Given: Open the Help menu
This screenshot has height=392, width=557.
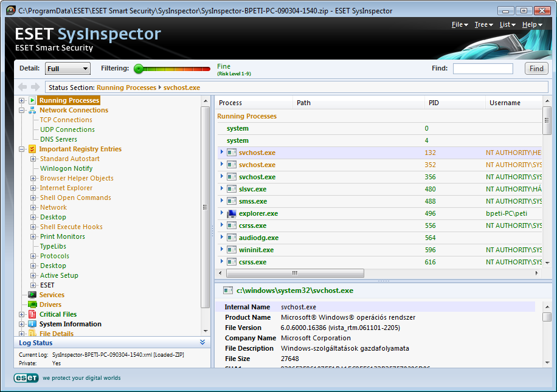Looking at the screenshot, I should (532, 24).
